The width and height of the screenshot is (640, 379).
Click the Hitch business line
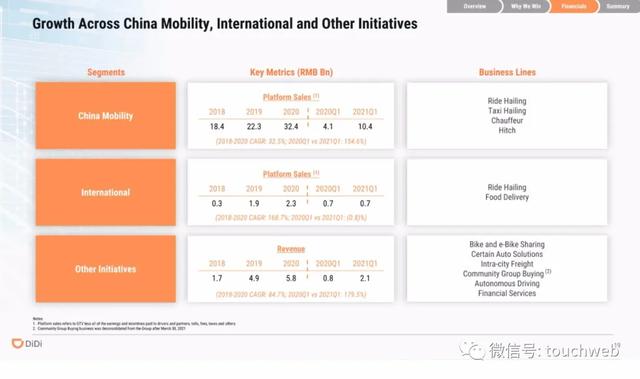point(507,130)
